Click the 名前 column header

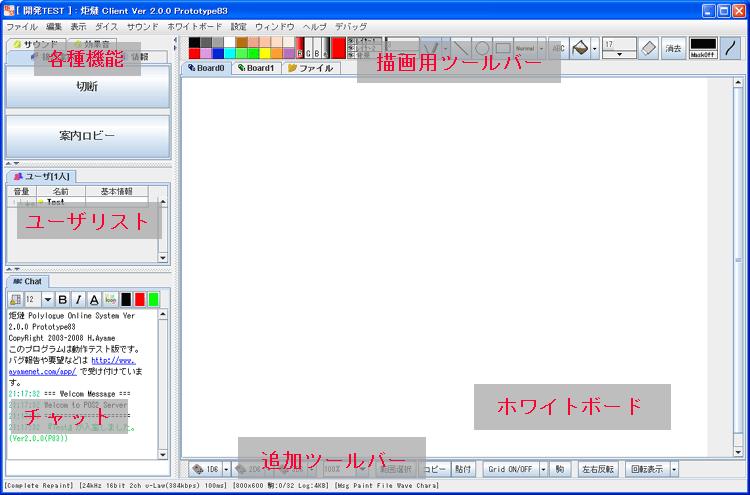[61, 192]
